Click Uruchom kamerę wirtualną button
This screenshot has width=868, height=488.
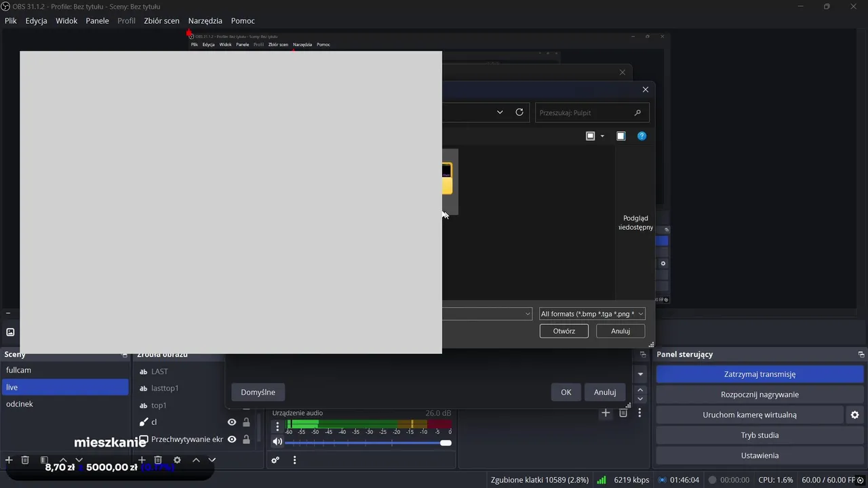(x=749, y=415)
